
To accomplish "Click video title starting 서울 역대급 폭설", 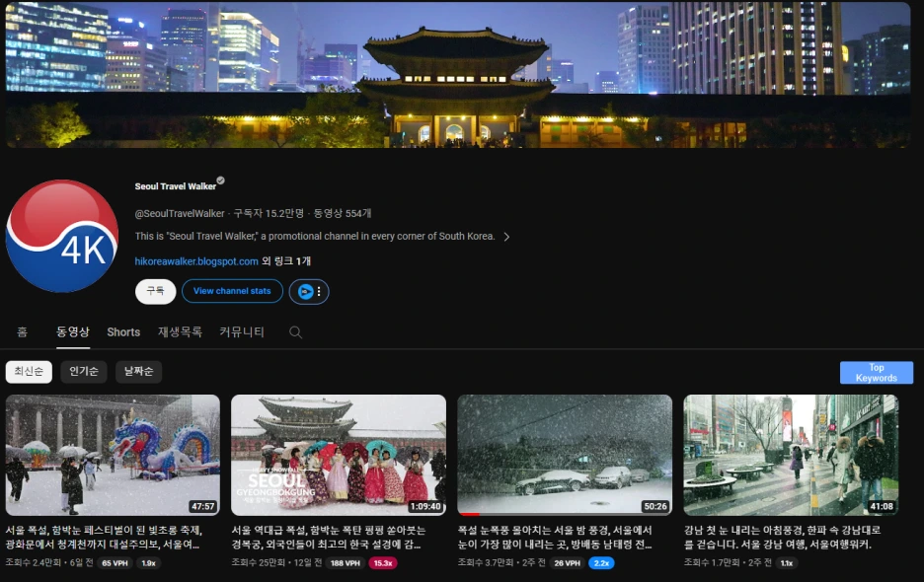I will click(x=328, y=538).
